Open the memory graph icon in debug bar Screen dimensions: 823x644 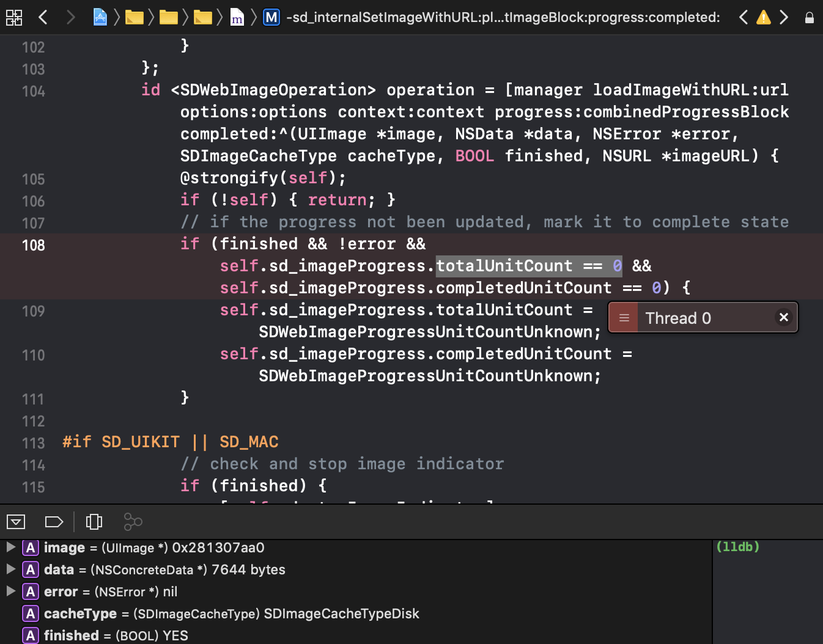133,522
